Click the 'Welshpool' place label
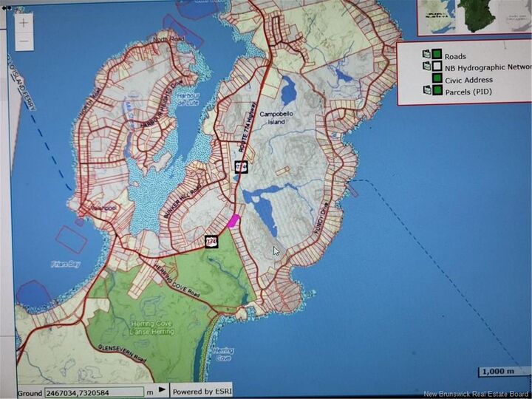This screenshot has width=532, height=399. tap(104, 208)
